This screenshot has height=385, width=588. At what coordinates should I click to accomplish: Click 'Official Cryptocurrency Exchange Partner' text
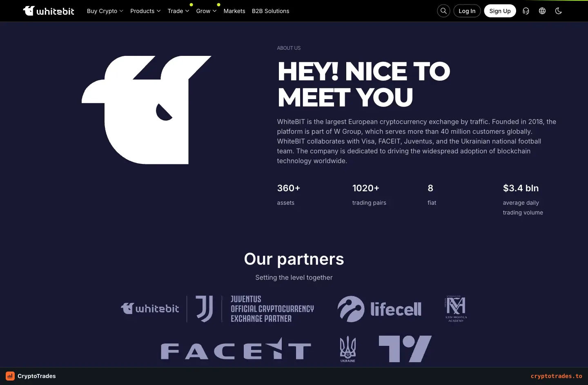[272, 314]
